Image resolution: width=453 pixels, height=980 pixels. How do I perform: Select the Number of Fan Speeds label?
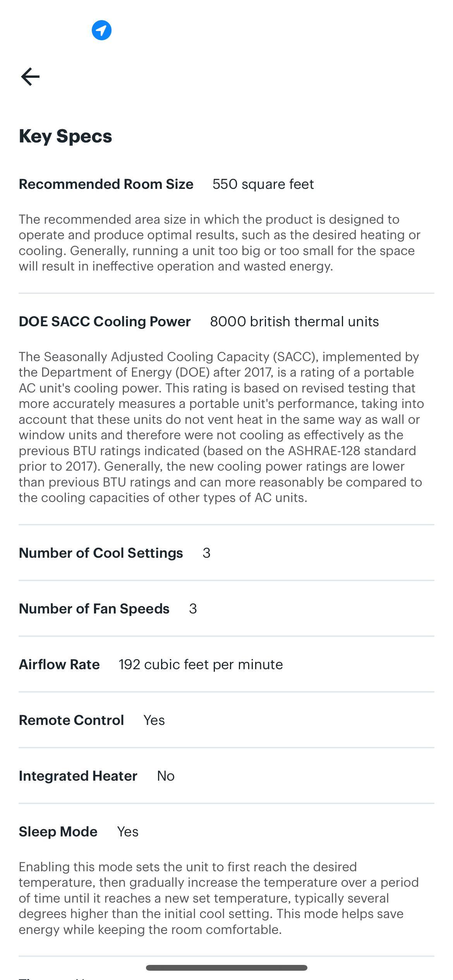(94, 609)
